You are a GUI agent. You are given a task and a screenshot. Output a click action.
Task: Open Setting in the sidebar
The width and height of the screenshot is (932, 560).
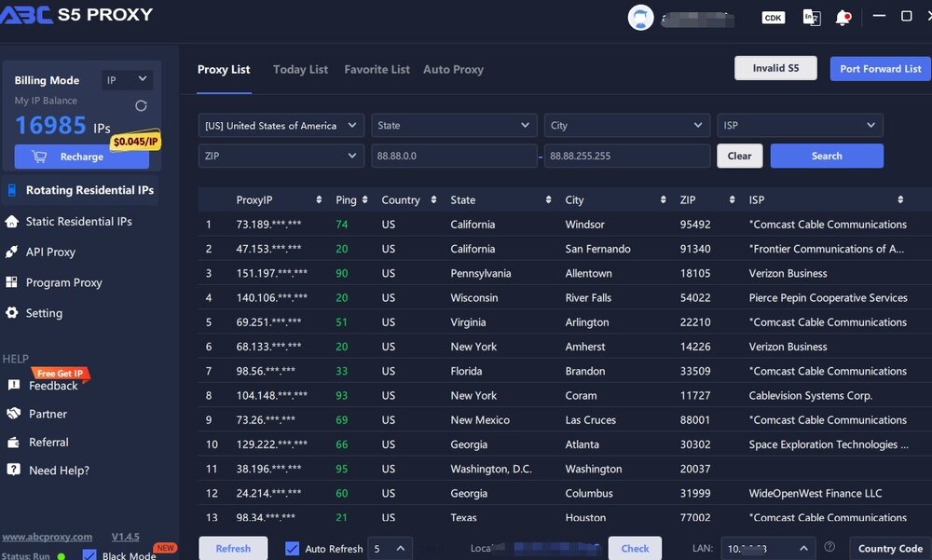click(44, 314)
